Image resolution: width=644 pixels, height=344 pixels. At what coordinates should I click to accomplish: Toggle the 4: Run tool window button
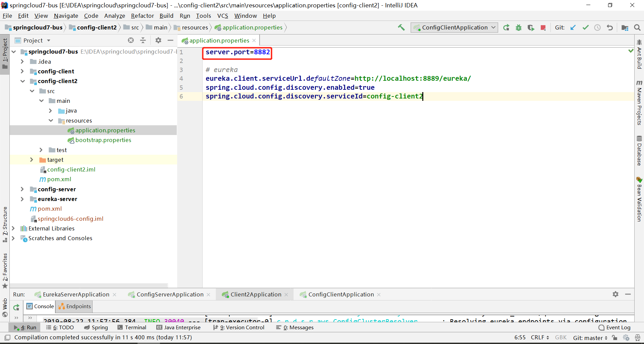click(x=25, y=327)
